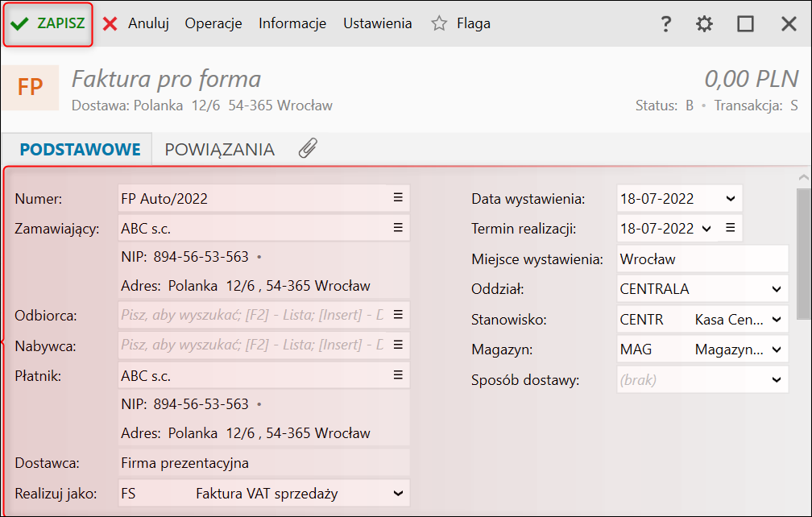Open the Operacje menu
The height and width of the screenshot is (517, 812).
pos(213,23)
